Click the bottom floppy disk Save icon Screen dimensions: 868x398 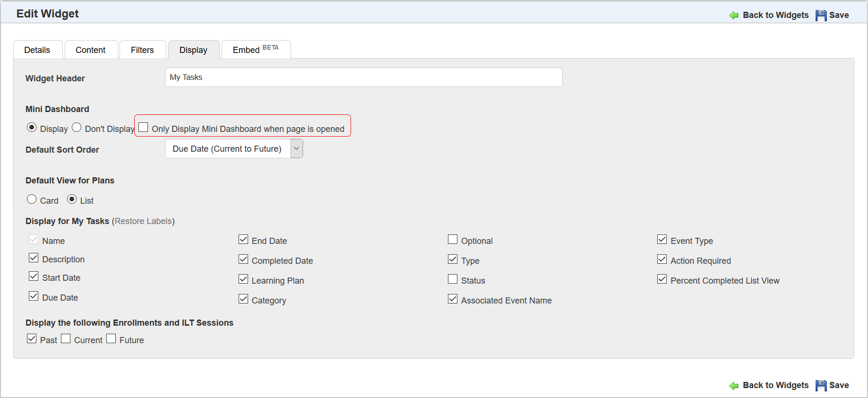coord(821,386)
